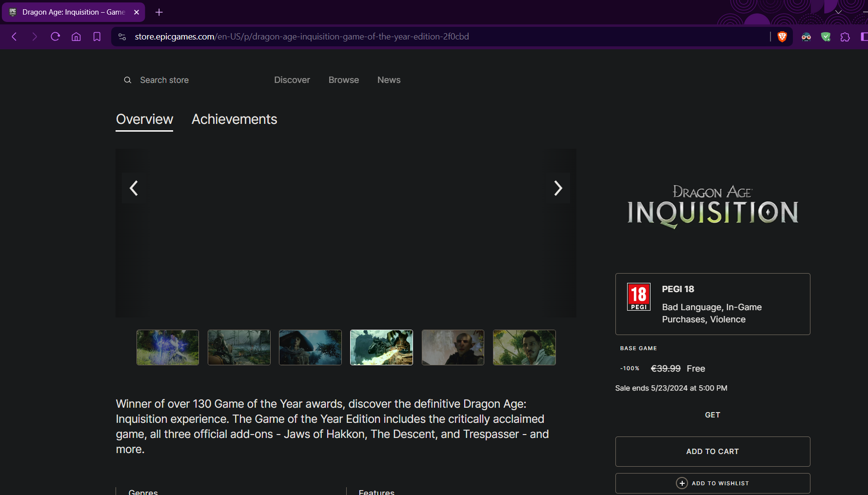This screenshot has height=495, width=868.
Task: Click the address bar URL
Action: 302,37
